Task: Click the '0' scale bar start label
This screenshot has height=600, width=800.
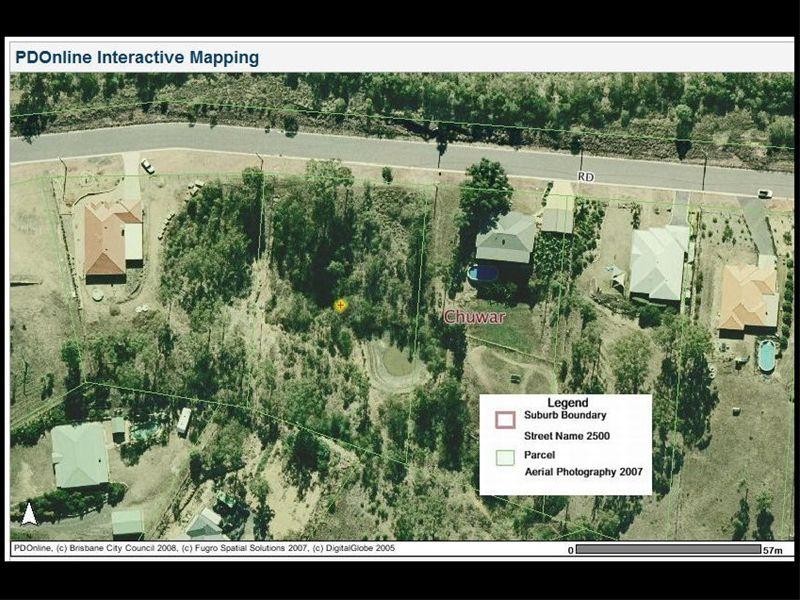Action: [x=571, y=550]
